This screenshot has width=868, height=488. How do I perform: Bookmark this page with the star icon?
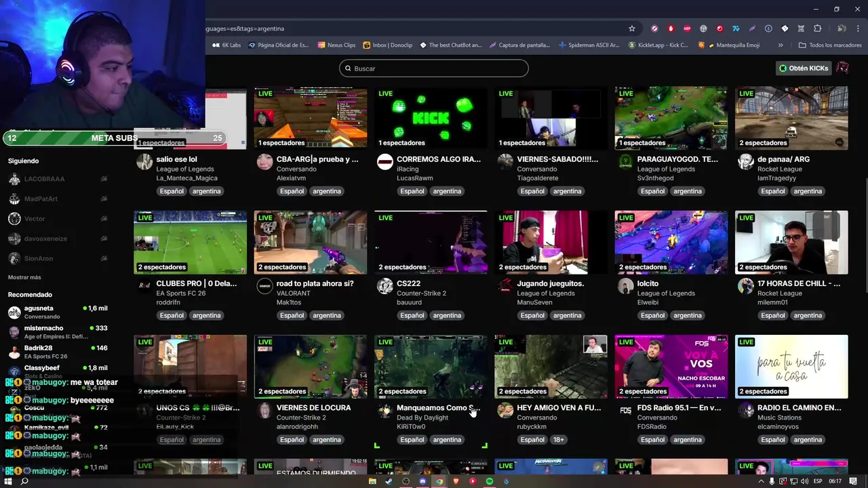point(632,28)
